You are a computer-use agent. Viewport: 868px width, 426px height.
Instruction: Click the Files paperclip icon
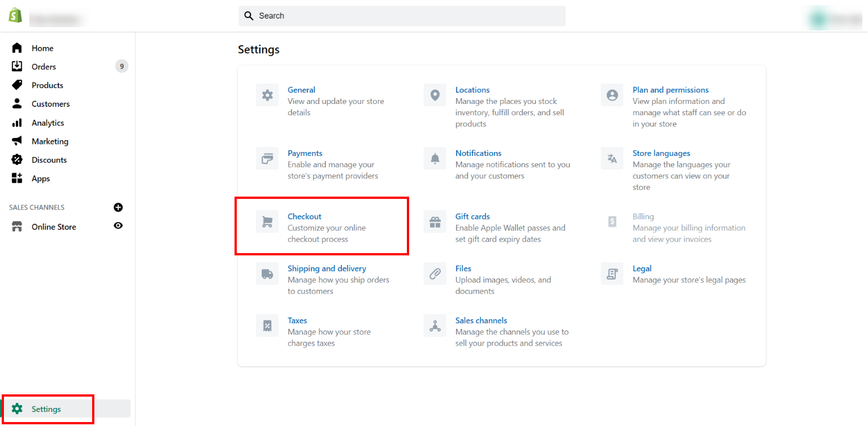tap(435, 273)
